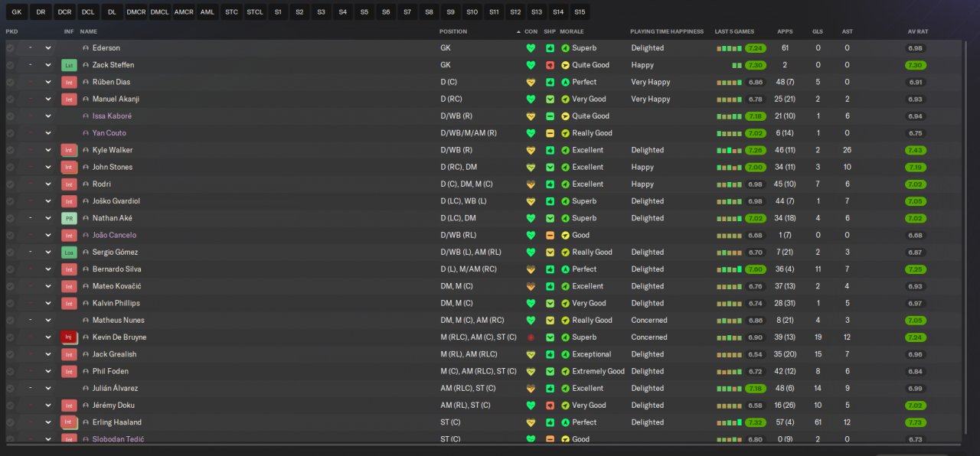Tick the picked circle for Erling Haaland

10,422
